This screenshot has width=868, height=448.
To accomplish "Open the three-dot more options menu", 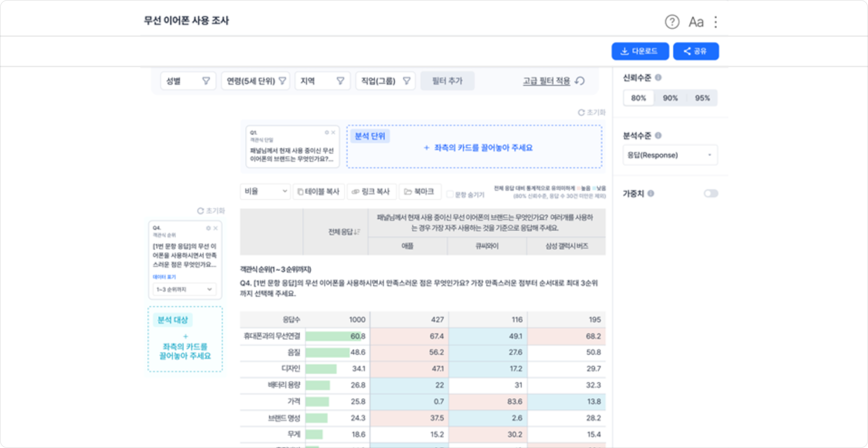I will [715, 22].
